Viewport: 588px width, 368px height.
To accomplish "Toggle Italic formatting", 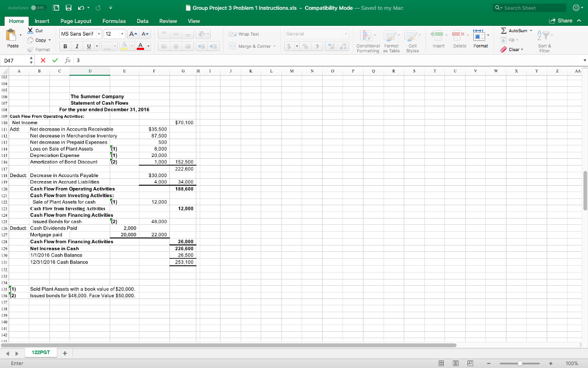I will pyautogui.click(x=77, y=46).
